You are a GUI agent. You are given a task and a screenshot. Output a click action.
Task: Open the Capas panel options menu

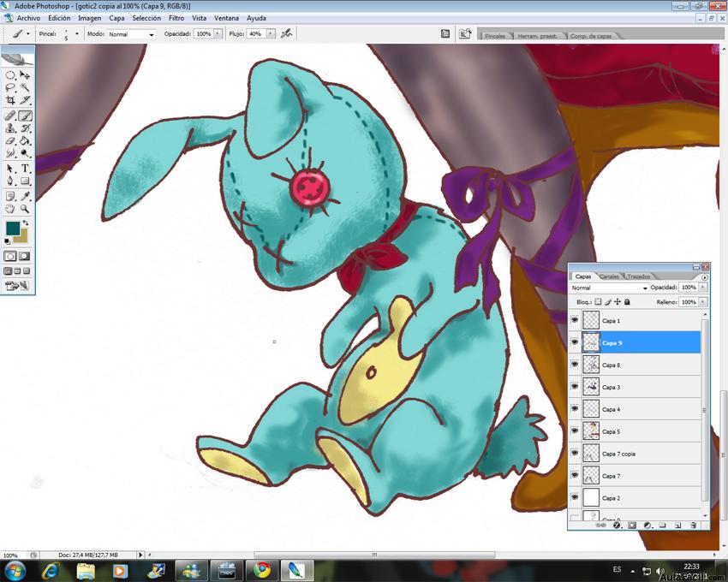pyautogui.click(x=704, y=277)
